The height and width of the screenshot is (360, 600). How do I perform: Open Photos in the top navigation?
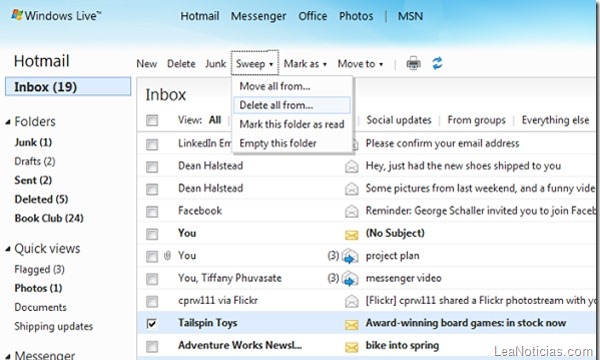356,16
